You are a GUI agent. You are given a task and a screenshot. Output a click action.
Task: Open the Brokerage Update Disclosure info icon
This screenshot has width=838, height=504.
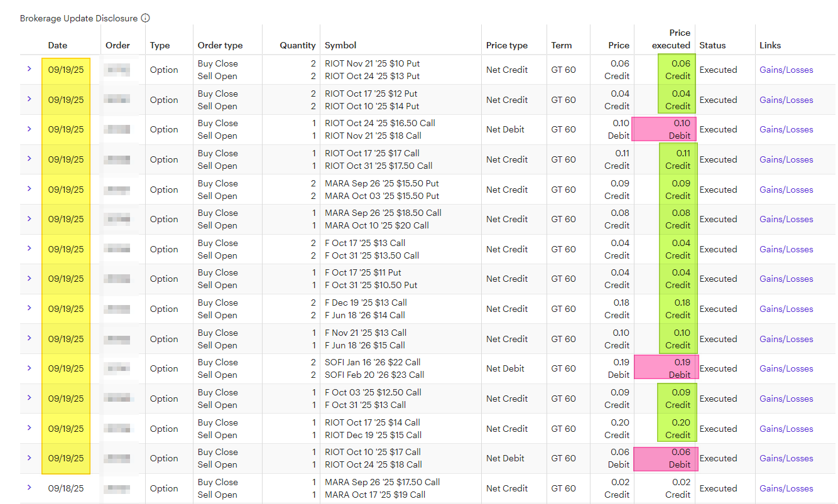tap(146, 18)
